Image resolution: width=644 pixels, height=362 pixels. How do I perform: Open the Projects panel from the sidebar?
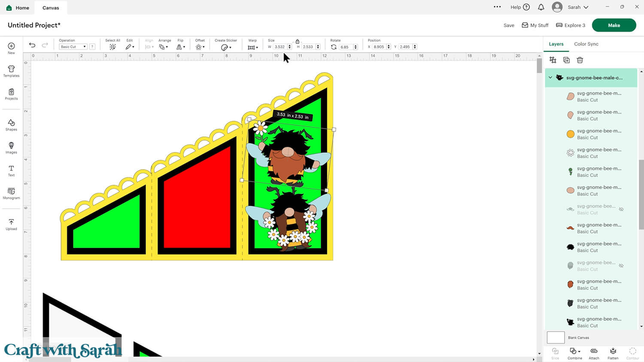pyautogui.click(x=11, y=94)
